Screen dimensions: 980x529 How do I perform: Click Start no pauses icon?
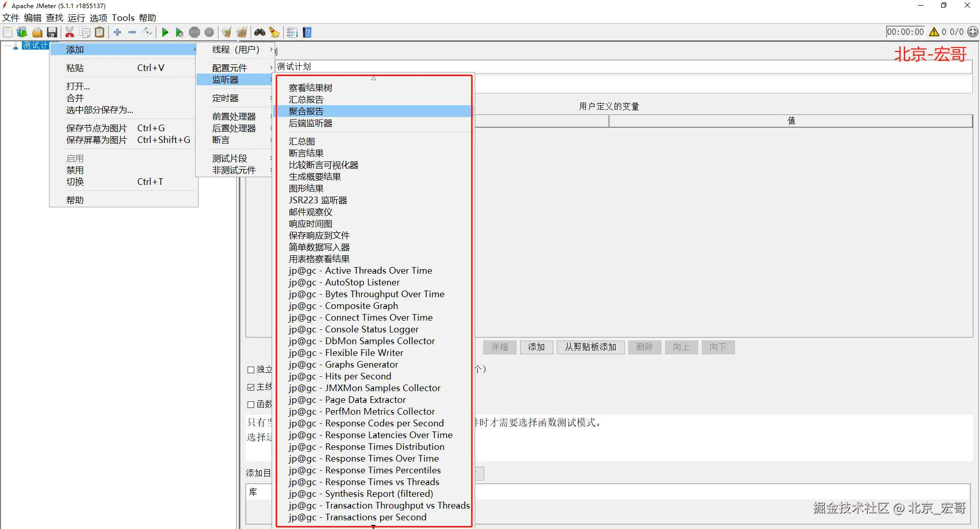tap(179, 32)
